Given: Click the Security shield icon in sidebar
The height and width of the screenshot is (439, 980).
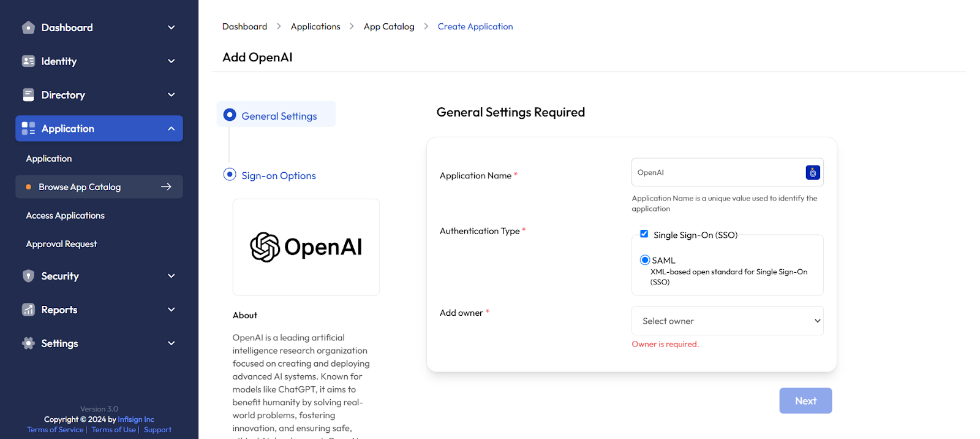Looking at the screenshot, I should [x=28, y=276].
